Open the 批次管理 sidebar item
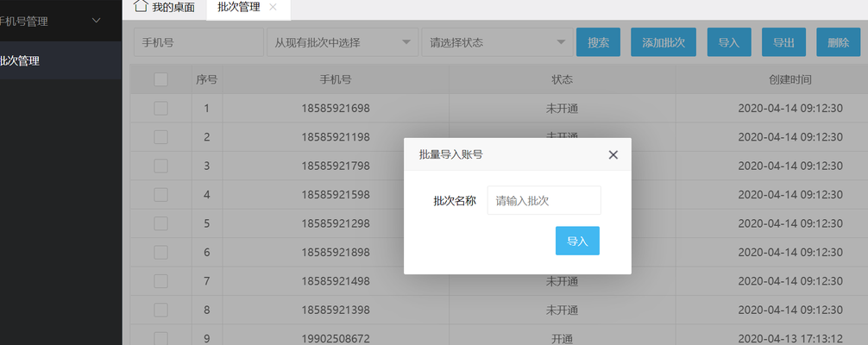This screenshot has height=345, width=868. (61, 61)
